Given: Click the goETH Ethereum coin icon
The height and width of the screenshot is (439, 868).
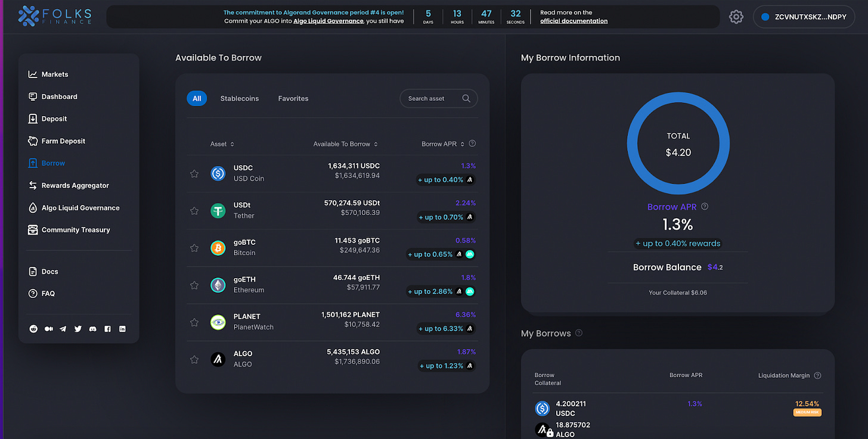Looking at the screenshot, I should pos(218,285).
